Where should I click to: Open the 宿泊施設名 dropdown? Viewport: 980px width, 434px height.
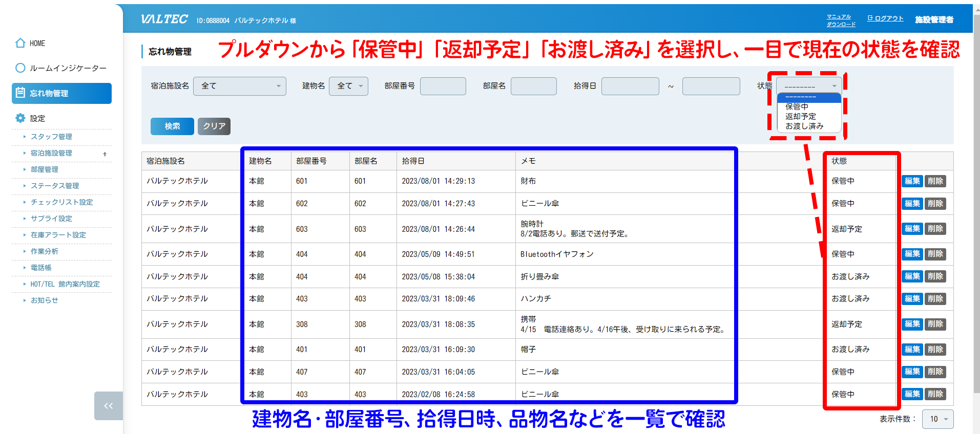pos(240,86)
